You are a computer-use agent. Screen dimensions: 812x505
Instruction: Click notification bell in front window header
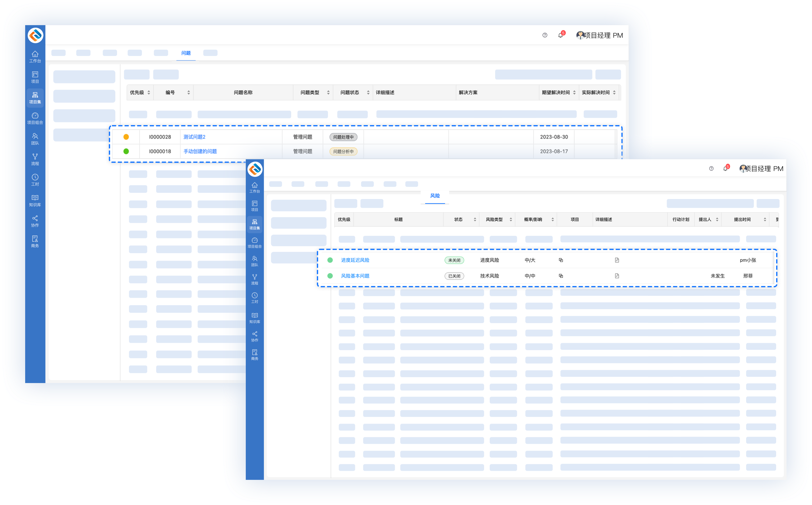click(x=725, y=169)
